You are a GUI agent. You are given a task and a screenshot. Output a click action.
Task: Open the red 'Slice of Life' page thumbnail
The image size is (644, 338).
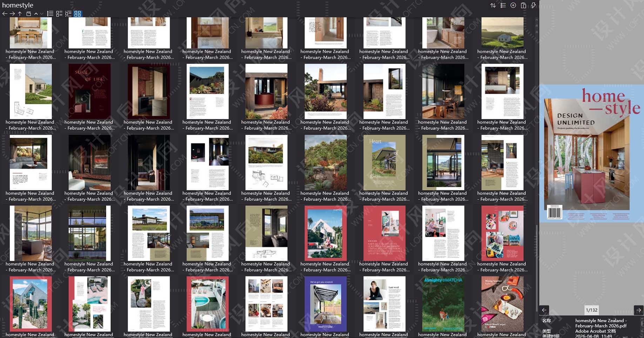click(89, 91)
